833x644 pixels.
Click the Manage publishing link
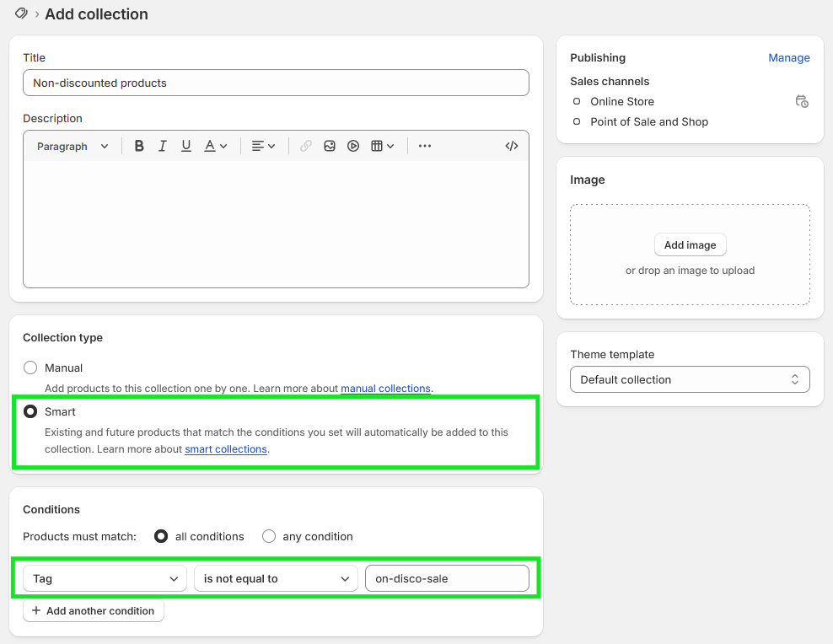point(789,58)
